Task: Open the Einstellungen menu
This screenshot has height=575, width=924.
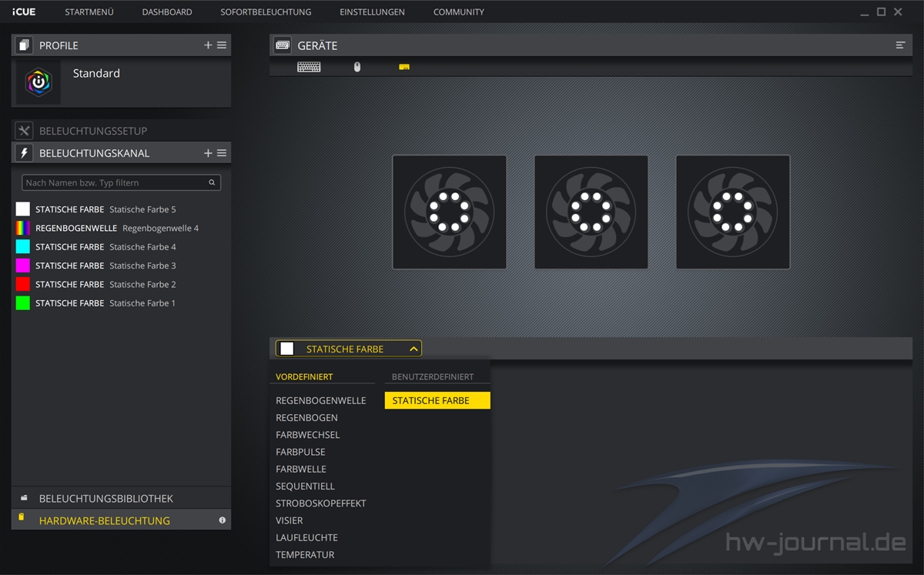Action: coord(372,12)
